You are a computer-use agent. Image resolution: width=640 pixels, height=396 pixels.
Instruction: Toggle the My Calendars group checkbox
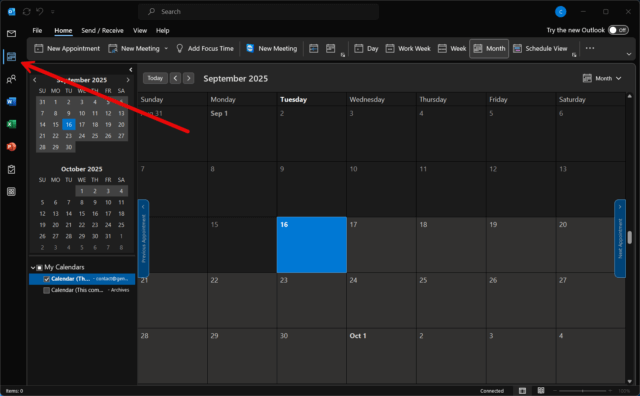pos(40,268)
